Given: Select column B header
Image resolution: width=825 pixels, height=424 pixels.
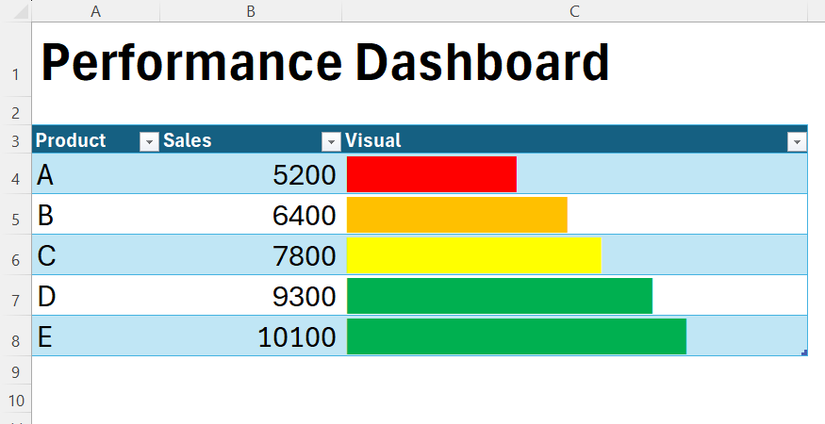Looking at the screenshot, I should tap(251, 11).
